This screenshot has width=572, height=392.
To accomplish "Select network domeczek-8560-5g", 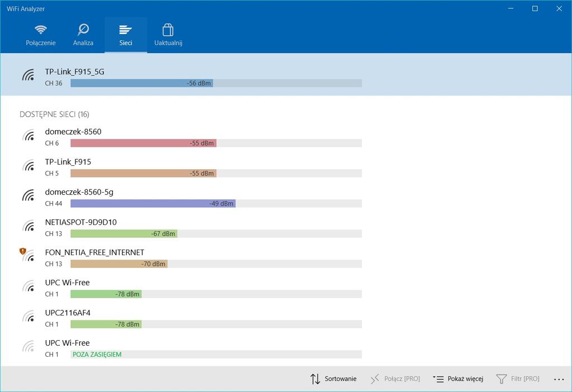I will click(79, 192).
